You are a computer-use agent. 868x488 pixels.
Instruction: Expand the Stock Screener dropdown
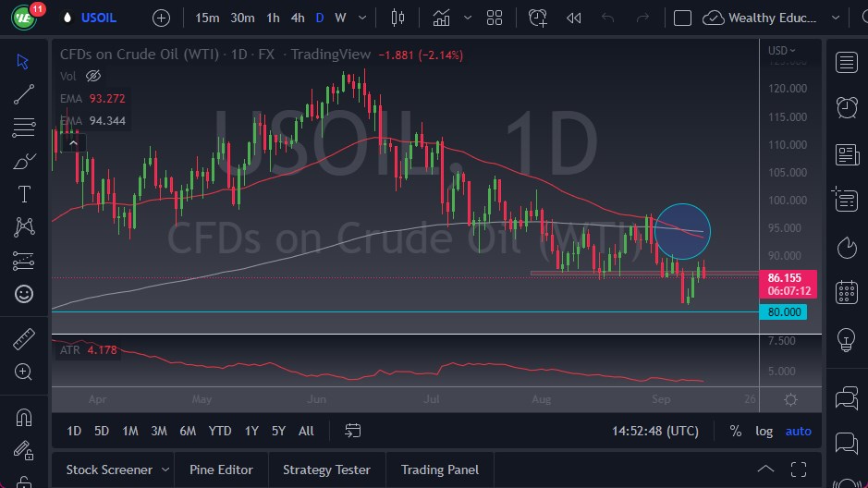point(165,470)
